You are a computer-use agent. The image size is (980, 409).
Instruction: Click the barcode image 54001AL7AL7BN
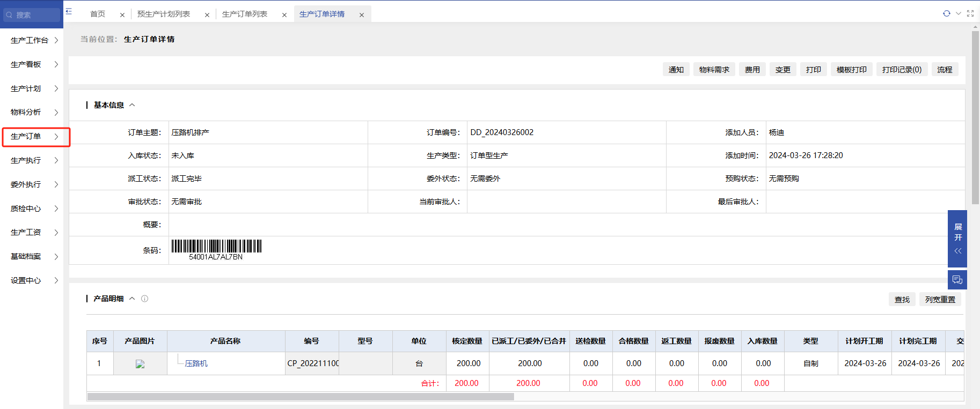click(216, 250)
